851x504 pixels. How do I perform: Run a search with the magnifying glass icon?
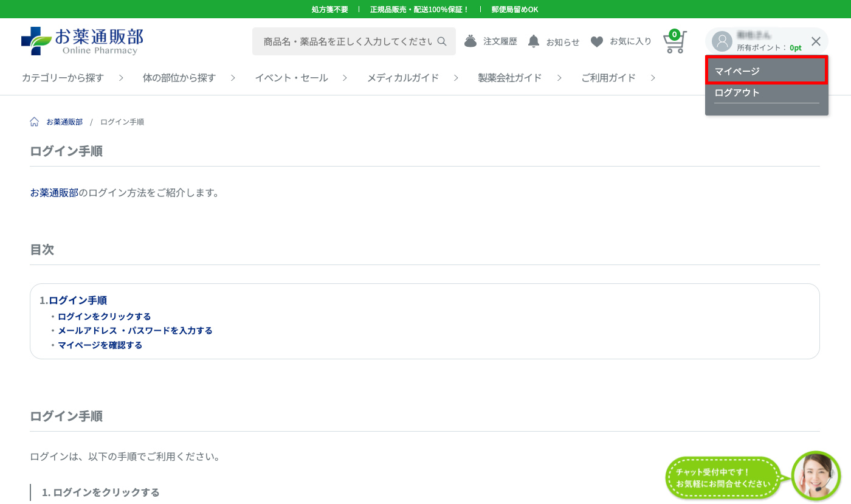point(442,41)
